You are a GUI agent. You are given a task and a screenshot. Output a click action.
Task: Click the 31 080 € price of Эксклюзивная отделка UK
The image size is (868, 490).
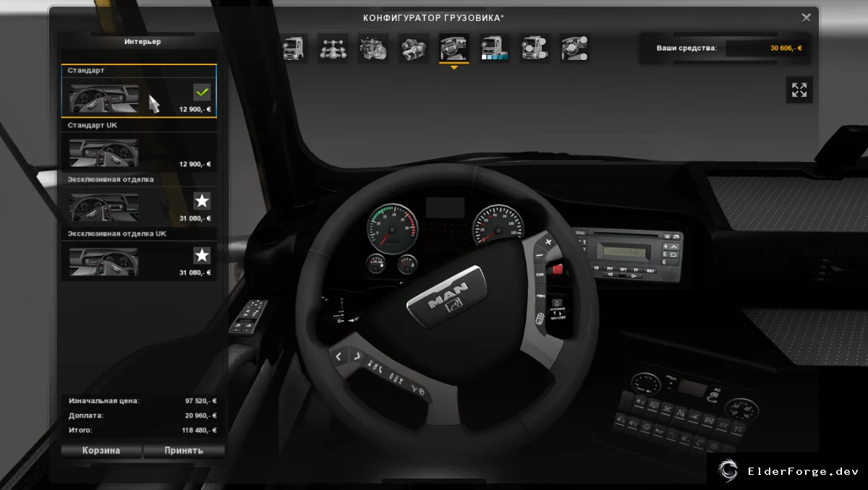click(x=195, y=273)
